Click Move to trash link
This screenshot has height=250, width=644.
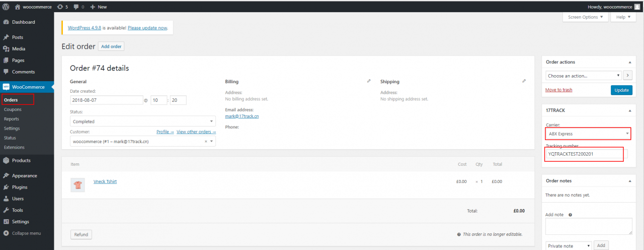pos(558,90)
